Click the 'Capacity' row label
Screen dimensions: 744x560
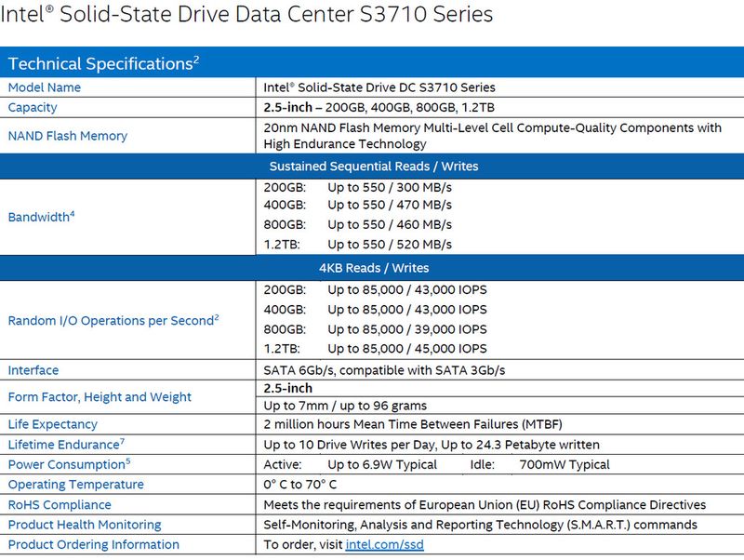(33, 108)
